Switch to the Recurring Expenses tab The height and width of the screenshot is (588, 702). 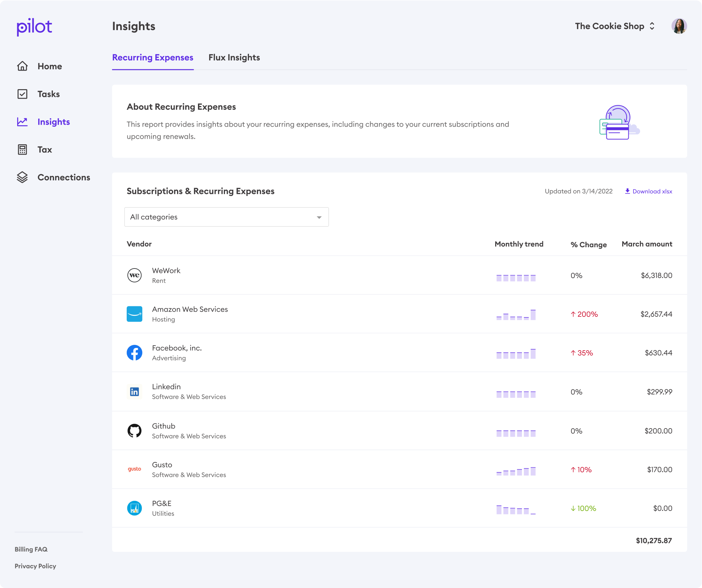pos(153,57)
